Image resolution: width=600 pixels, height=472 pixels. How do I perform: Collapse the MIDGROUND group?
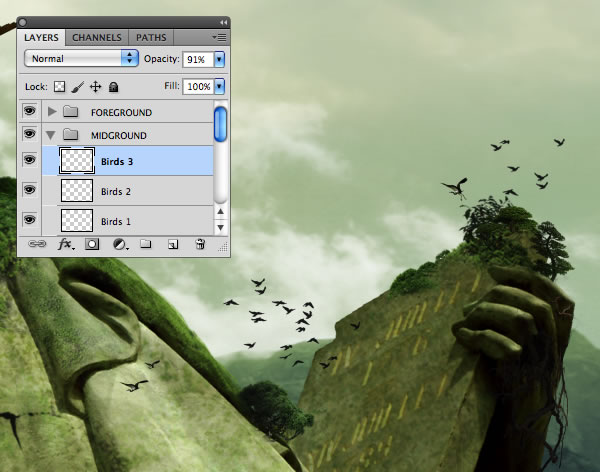point(51,135)
